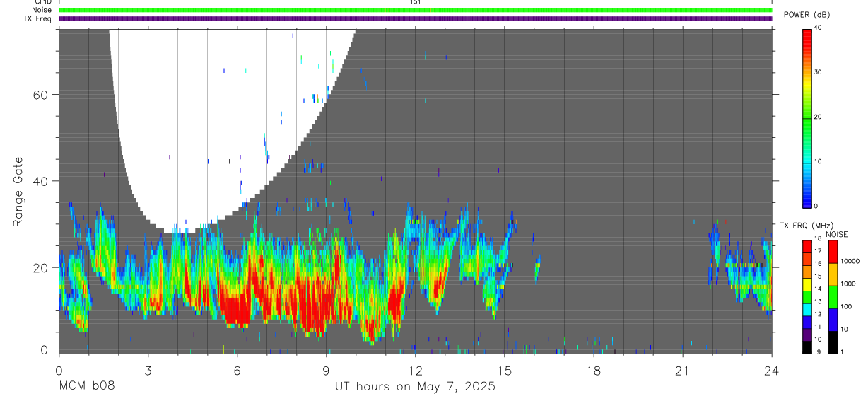Click the 3 tick on the time axis

coord(148,371)
